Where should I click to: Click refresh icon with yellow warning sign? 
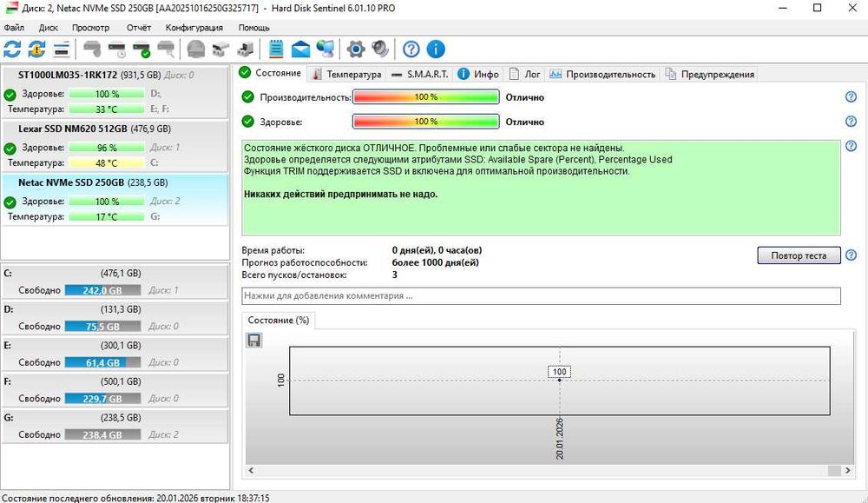coord(36,50)
